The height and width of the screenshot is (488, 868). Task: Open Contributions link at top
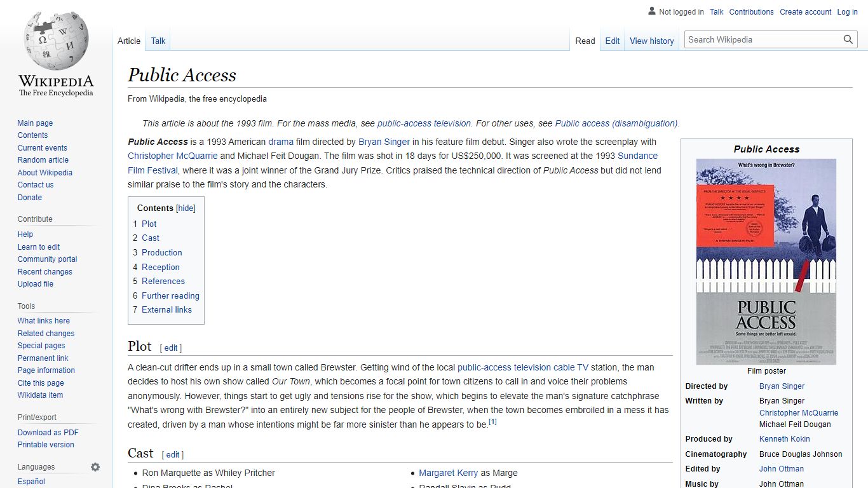(x=751, y=11)
